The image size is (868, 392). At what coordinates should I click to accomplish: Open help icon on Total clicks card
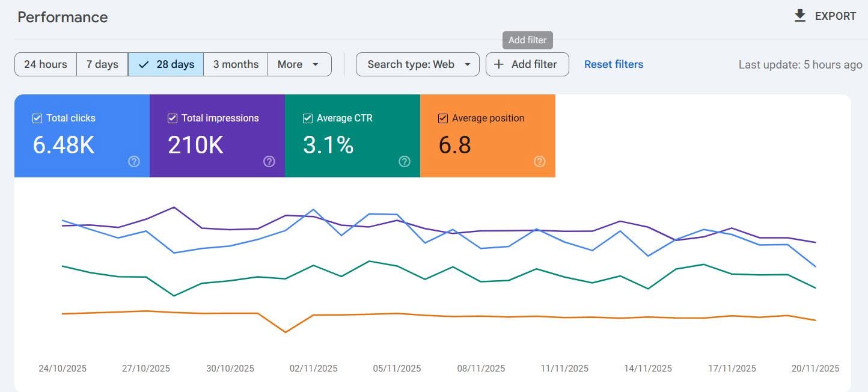point(134,161)
